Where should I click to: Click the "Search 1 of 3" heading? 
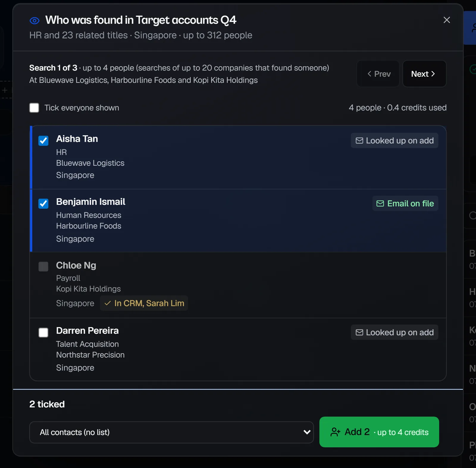53,68
